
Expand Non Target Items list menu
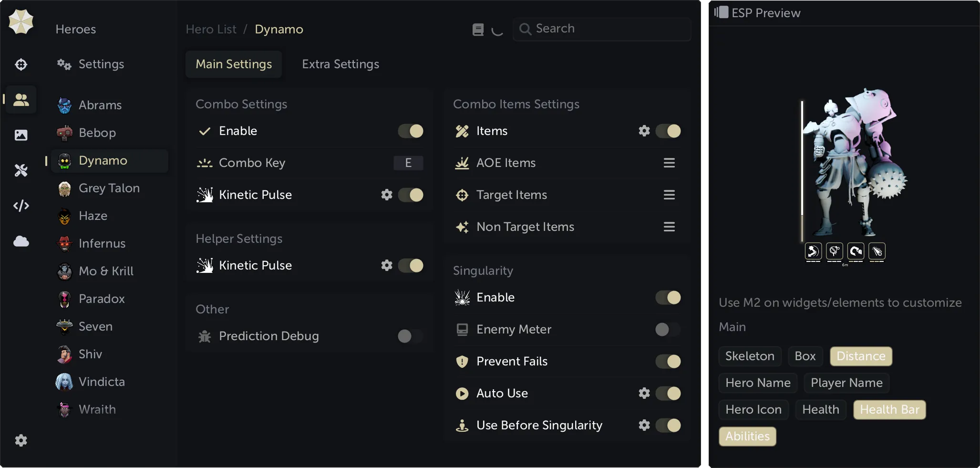tap(669, 227)
